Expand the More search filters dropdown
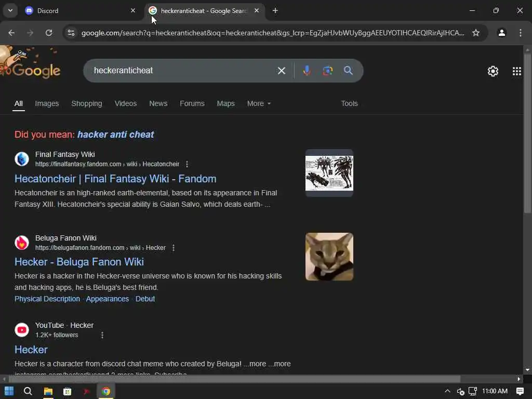The height and width of the screenshot is (399, 532). click(259, 103)
